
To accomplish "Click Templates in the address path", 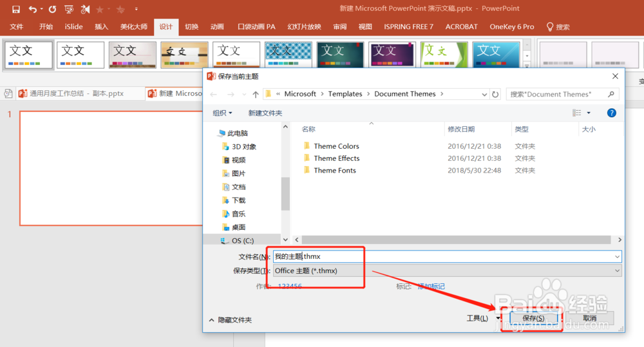I will (345, 94).
